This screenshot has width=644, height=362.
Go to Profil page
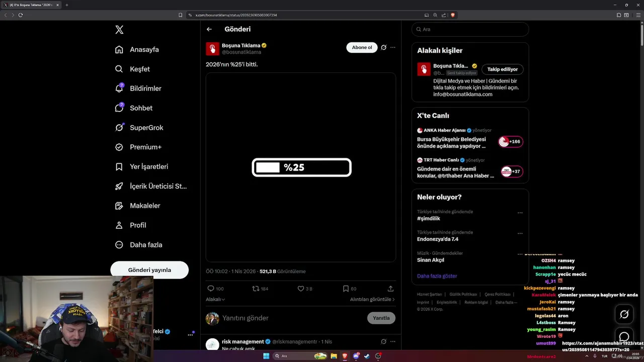(130, 225)
